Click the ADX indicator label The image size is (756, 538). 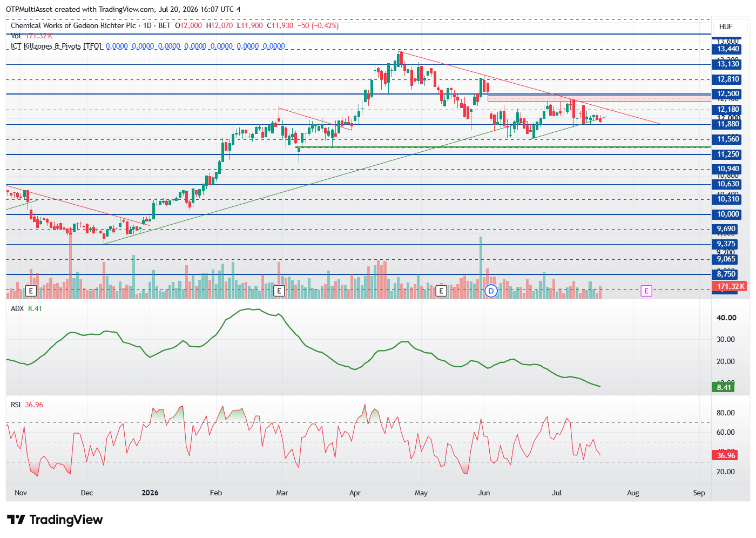pyautogui.click(x=17, y=308)
